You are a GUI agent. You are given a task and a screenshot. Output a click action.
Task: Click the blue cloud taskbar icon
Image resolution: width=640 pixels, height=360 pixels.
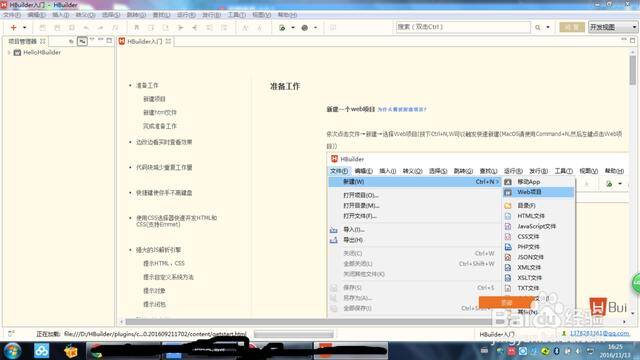pos(41,350)
